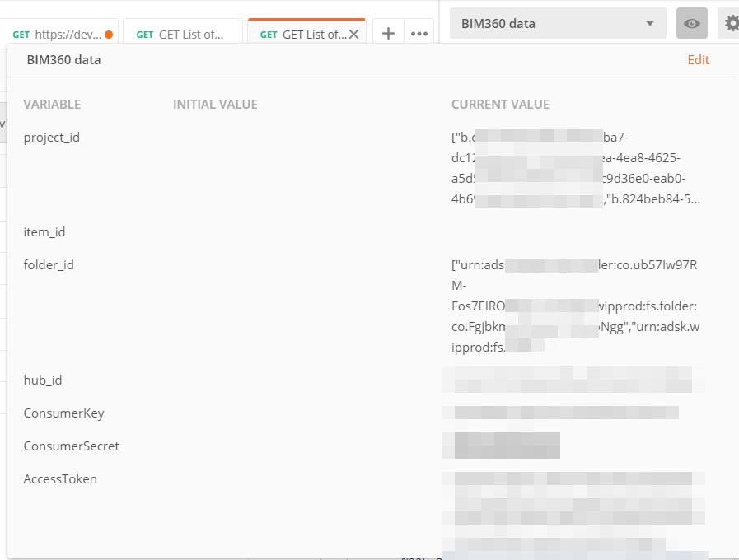Switch to the second GET List of tab
Viewport: 739px width, 560px height.
pos(183,32)
